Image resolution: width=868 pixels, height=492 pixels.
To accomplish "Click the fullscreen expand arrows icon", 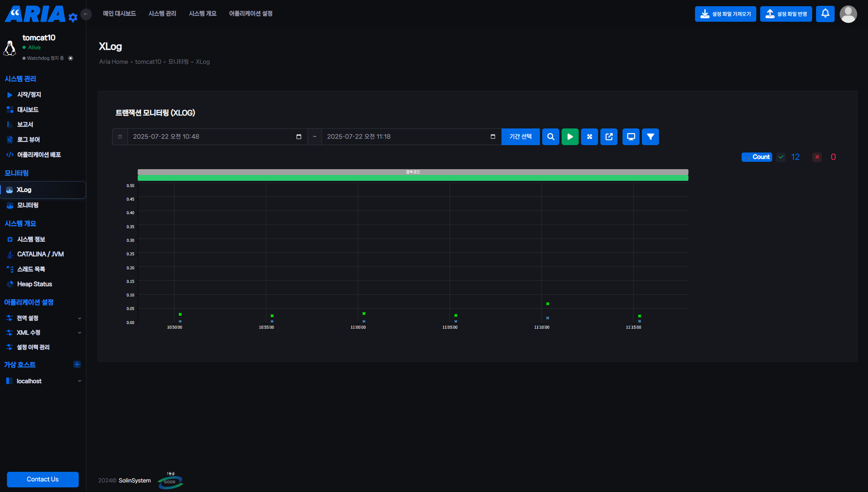I will [x=589, y=137].
